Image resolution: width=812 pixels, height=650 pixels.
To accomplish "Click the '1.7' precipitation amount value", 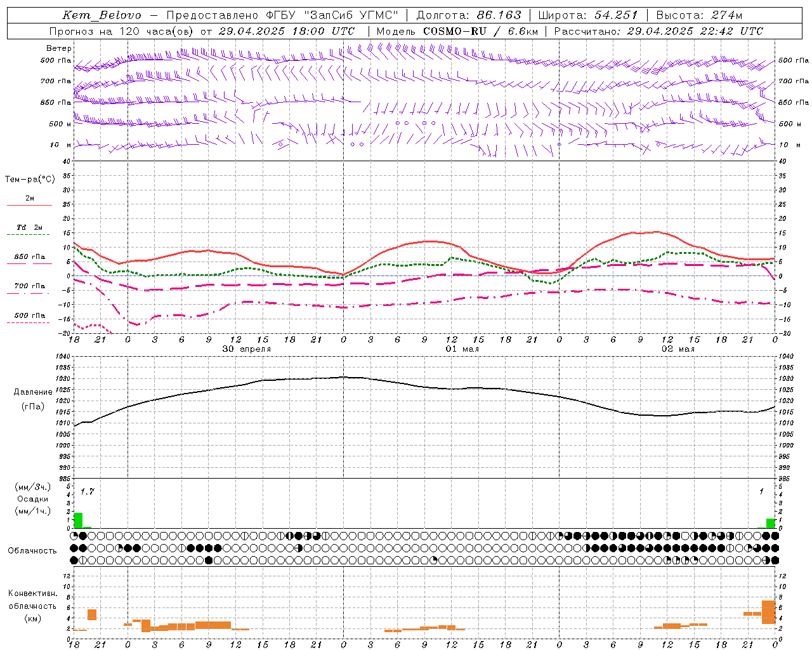I will pos(87,491).
